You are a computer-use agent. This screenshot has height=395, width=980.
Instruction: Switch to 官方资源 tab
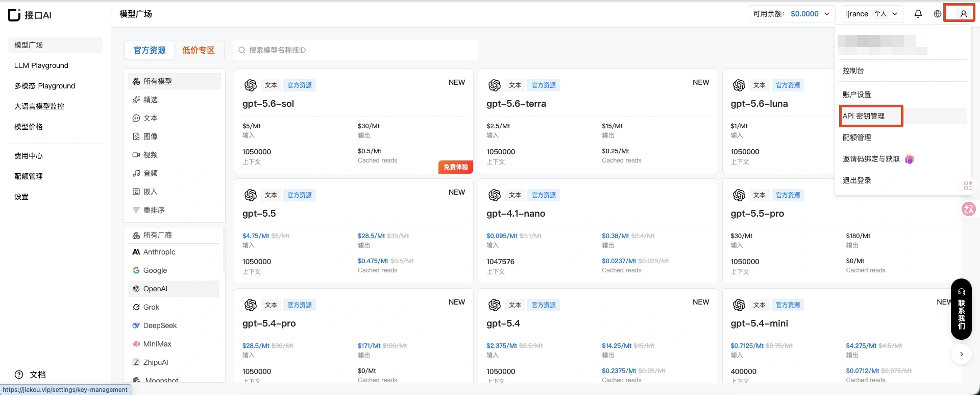click(x=150, y=50)
